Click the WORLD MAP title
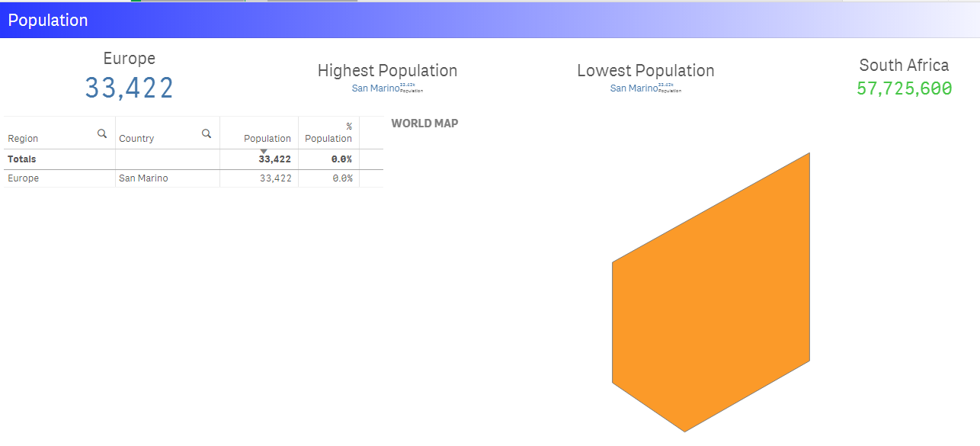Image resolution: width=980 pixels, height=446 pixels. pos(424,124)
